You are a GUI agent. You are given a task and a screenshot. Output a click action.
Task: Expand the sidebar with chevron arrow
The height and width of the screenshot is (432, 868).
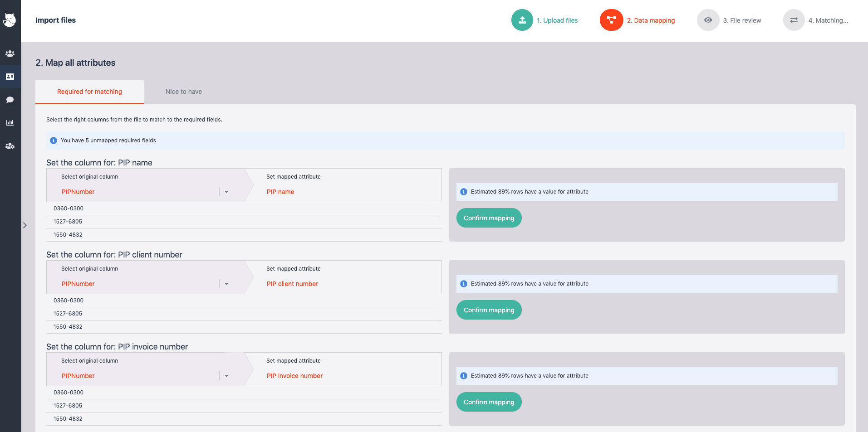point(25,225)
